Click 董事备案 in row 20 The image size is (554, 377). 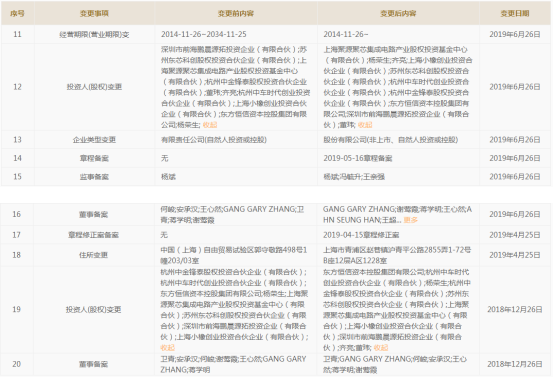(x=93, y=364)
